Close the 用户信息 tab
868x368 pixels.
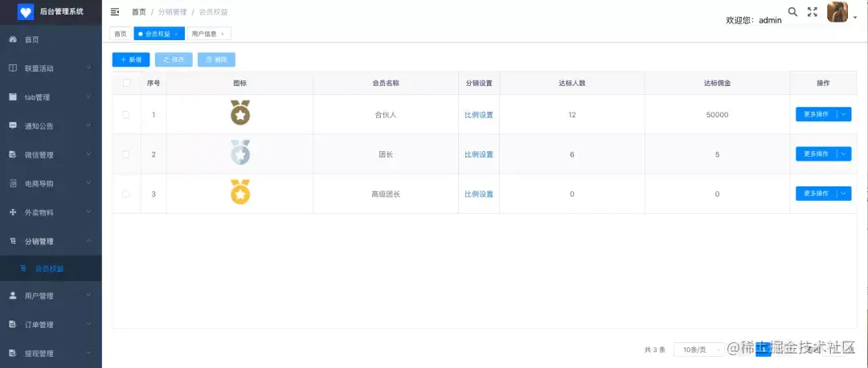pos(223,35)
